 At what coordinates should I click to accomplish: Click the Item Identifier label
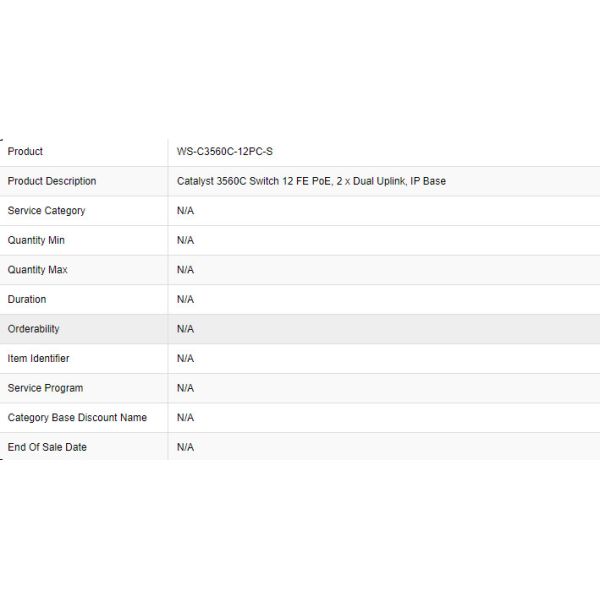click(x=39, y=358)
